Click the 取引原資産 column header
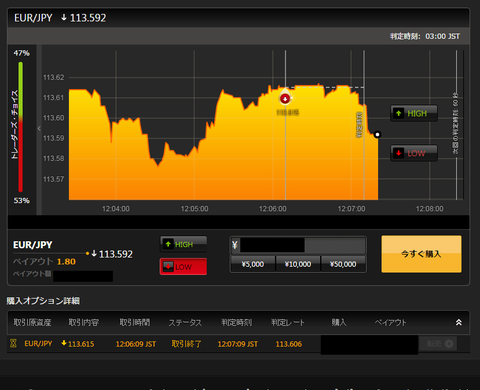Screen dimensions: 480x390 pos(32,322)
